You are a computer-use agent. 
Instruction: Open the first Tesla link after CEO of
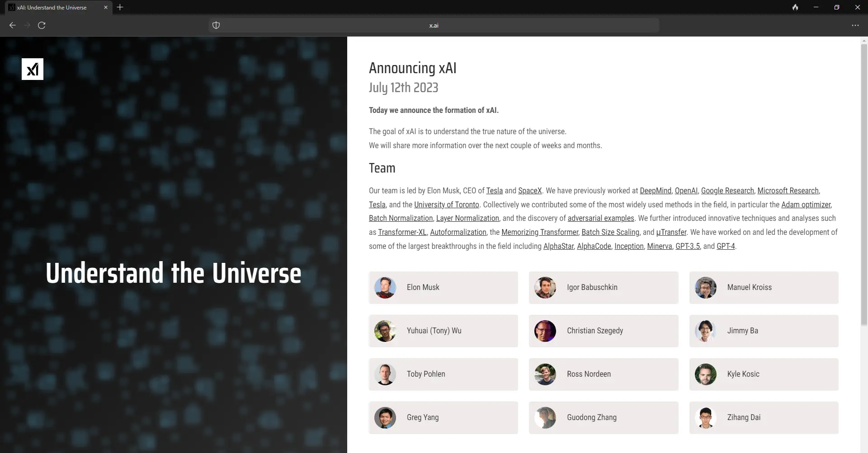click(x=495, y=191)
